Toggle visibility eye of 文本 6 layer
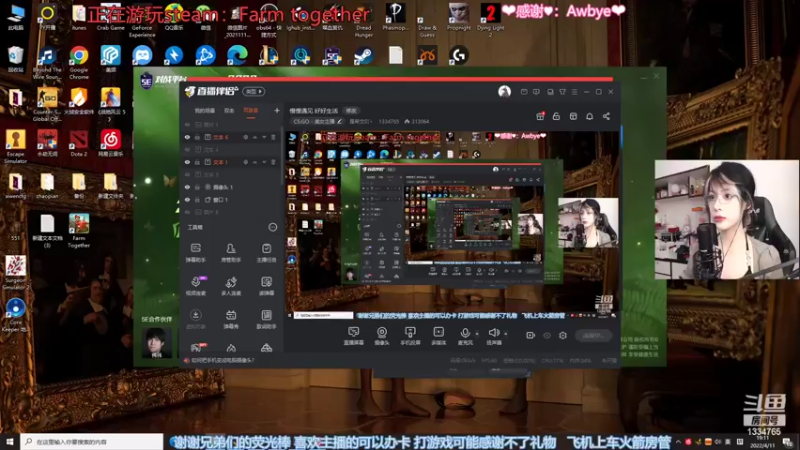Screen dimensions: 800x450 [187, 137]
